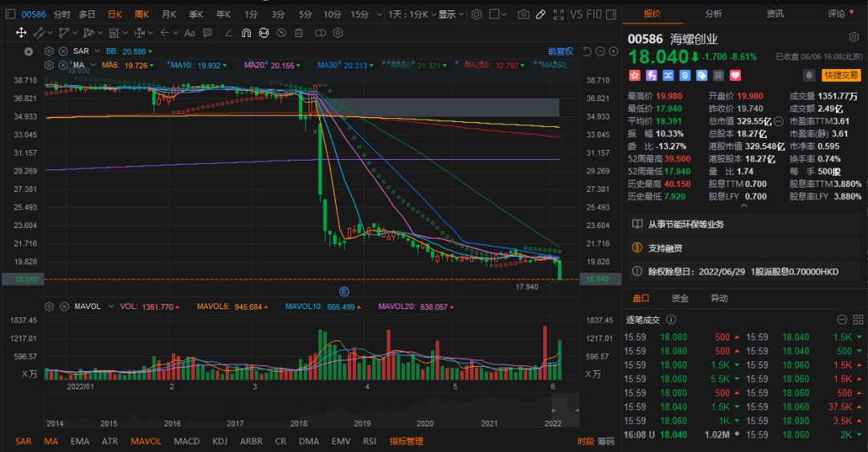Click the screenshot camera icon
The image size is (868, 452).
pos(524,14)
